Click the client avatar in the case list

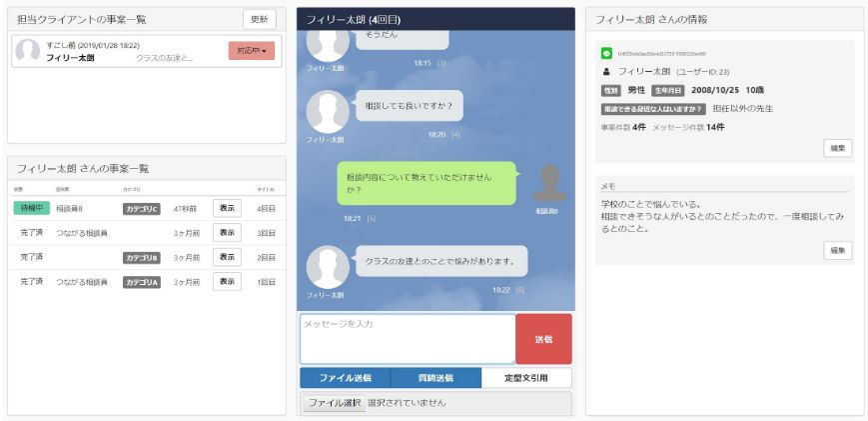pos(28,52)
